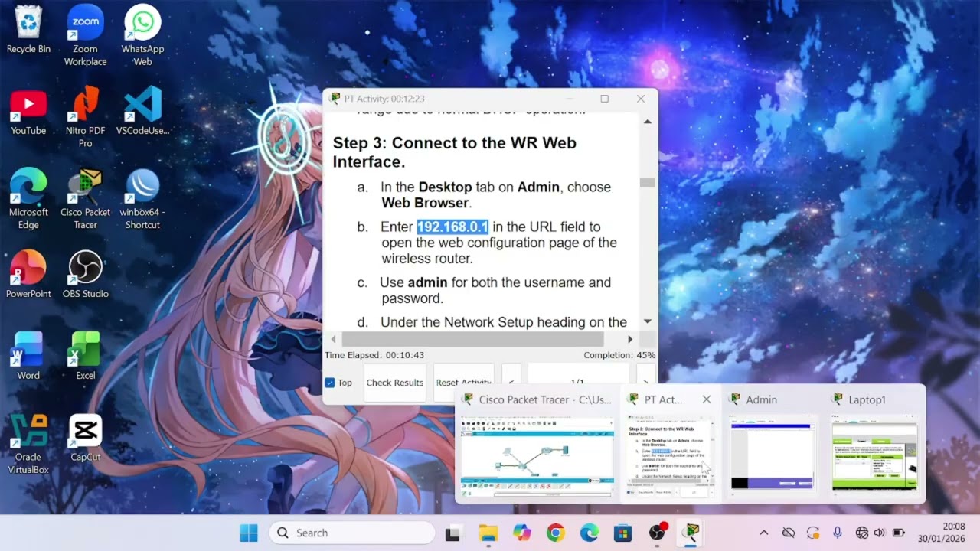
Task: Click the sync status tray icon
Action: click(813, 533)
